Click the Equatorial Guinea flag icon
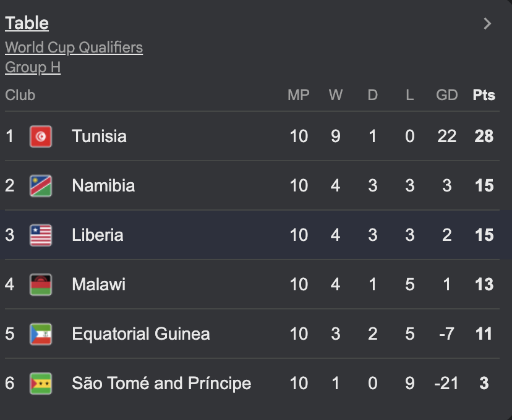The width and height of the screenshot is (512, 420). tap(41, 334)
